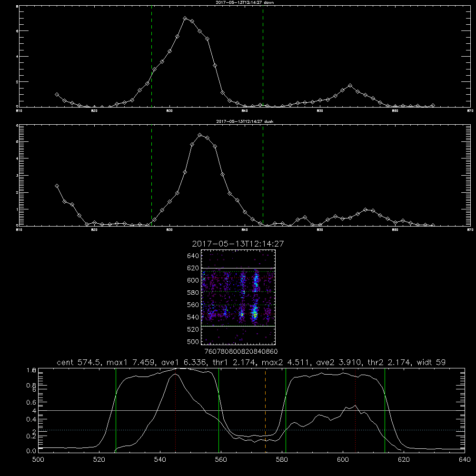
Task: Click the highest diamond marker of the dawn curve
Action: (185, 19)
